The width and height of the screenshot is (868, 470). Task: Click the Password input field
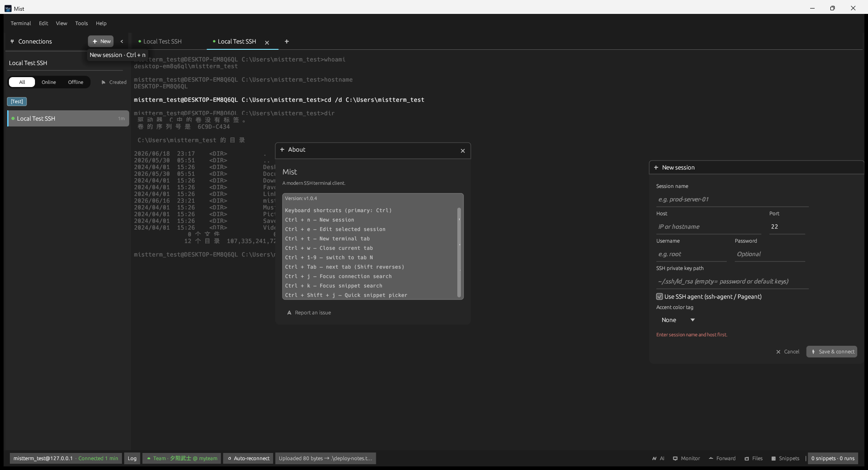(770, 254)
